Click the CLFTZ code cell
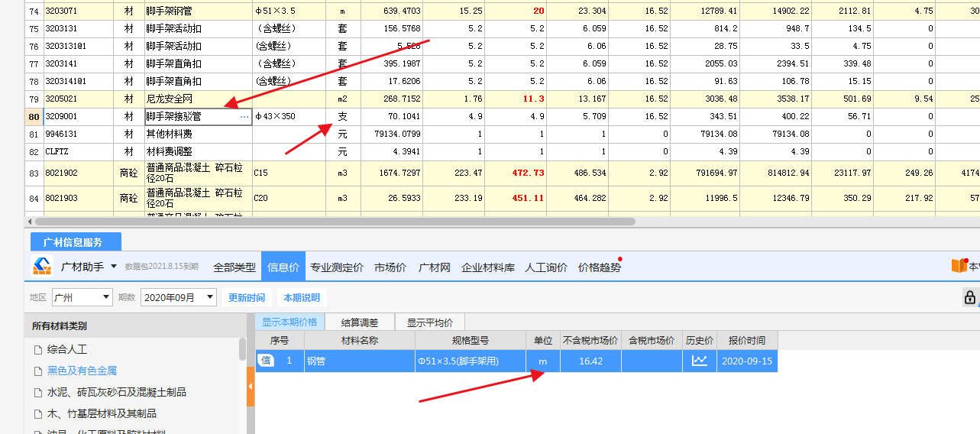The image size is (980, 434). tap(79, 152)
